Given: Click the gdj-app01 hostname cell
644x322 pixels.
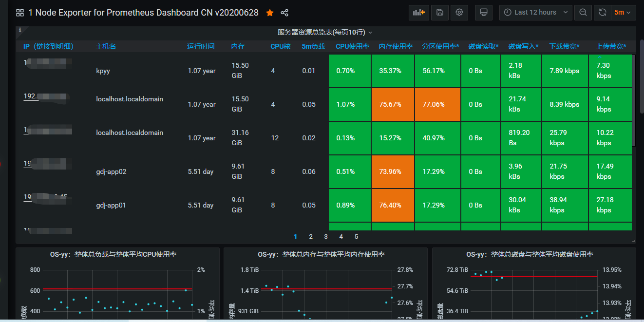Looking at the screenshot, I should (x=111, y=205).
